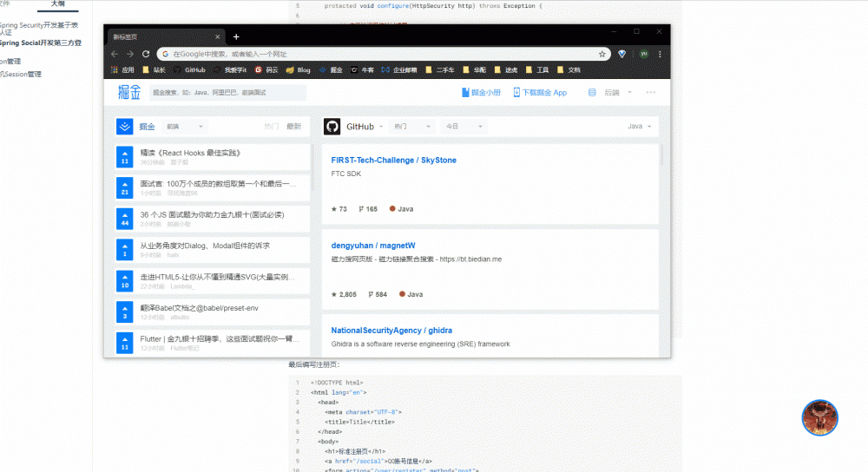Open the 应用 apps grid in the bookmarks bar
Image resolution: width=868 pixels, height=472 pixels.
pos(123,70)
